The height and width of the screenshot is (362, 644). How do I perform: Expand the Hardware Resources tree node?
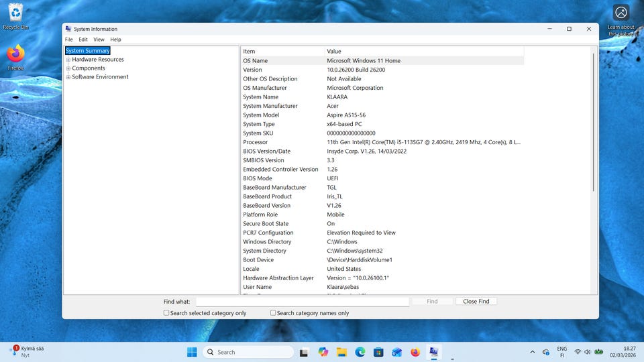click(x=68, y=60)
